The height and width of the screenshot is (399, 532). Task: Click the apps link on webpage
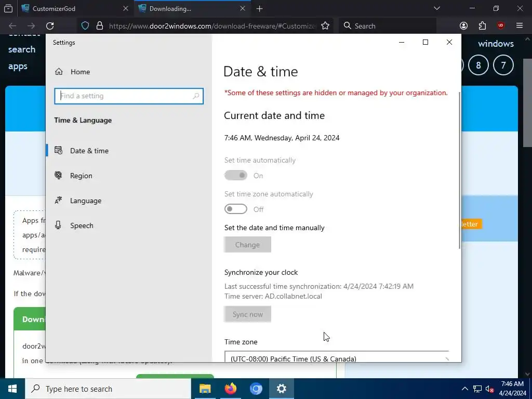(18, 66)
